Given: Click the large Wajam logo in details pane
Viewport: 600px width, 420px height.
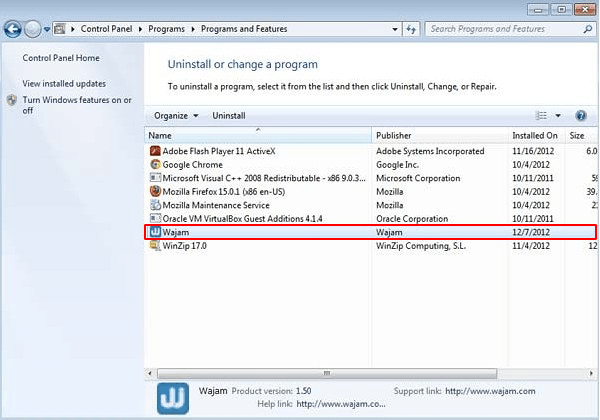Looking at the screenshot, I should coord(173,398).
